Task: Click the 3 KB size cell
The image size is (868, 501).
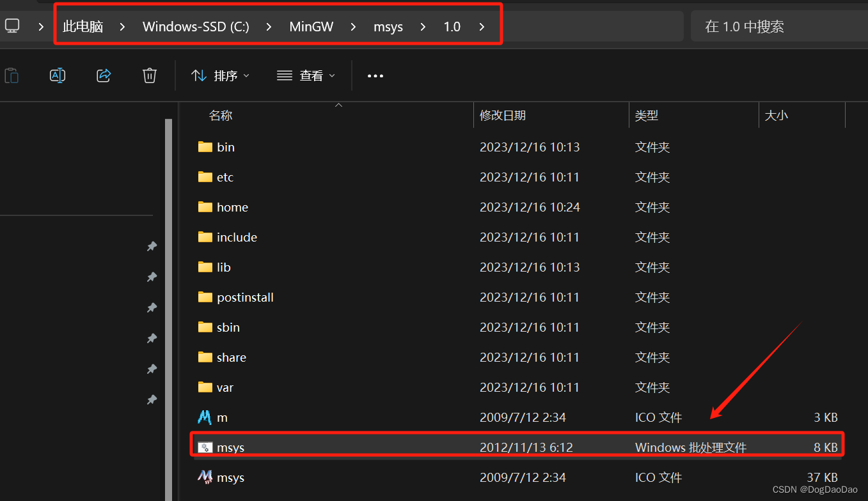Action: 825,417
